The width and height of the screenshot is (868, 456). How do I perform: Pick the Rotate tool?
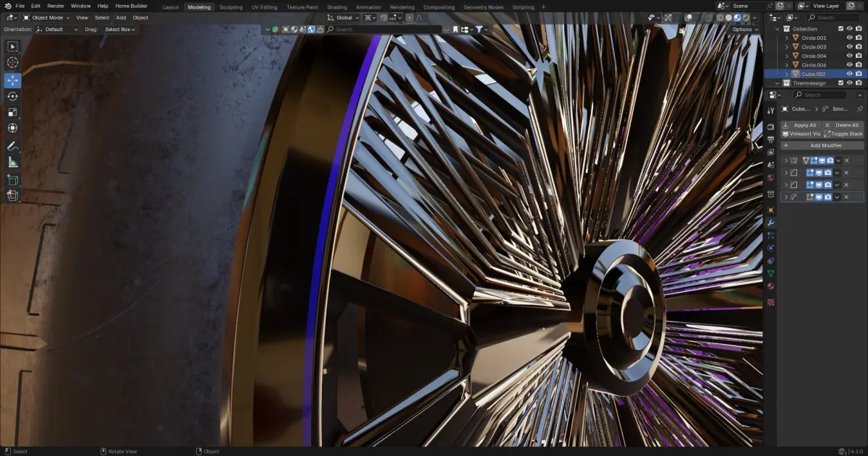[x=12, y=96]
